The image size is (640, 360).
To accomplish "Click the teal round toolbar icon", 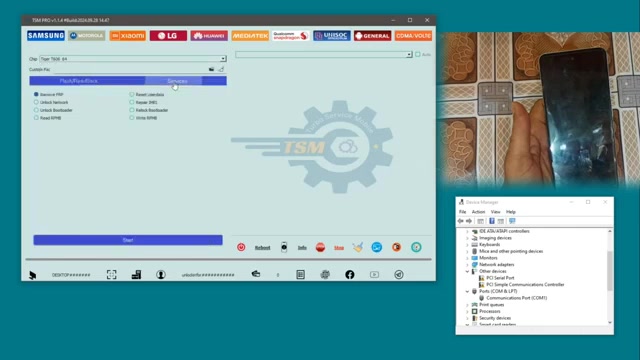I will 416,247.
